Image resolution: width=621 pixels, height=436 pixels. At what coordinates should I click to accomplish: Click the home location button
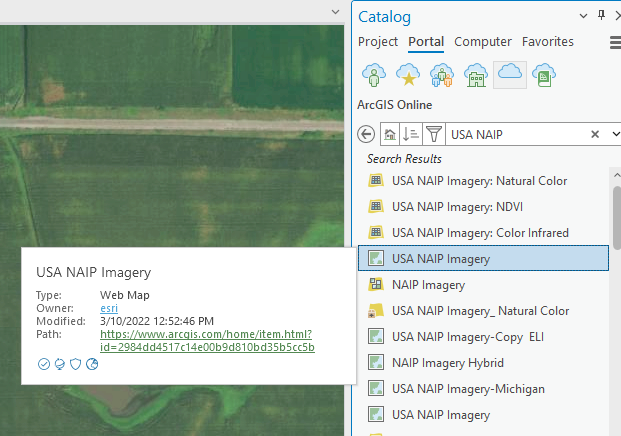(390, 134)
